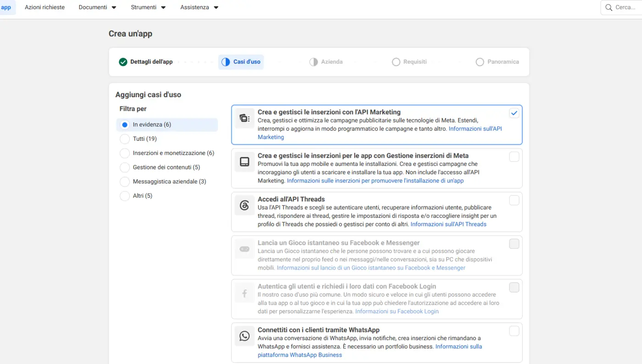Check the Accedi all'API Threads checkbox
The image size is (642, 364).
tap(514, 200)
